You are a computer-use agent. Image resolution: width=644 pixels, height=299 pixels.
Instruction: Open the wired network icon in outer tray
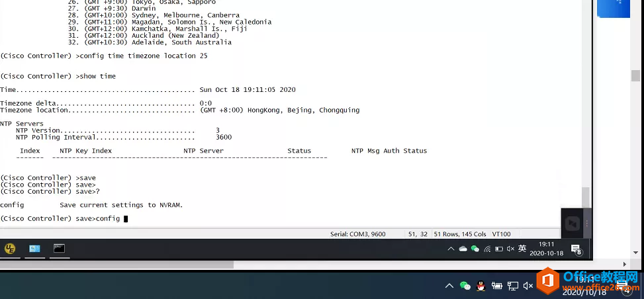(x=513, y=286)
